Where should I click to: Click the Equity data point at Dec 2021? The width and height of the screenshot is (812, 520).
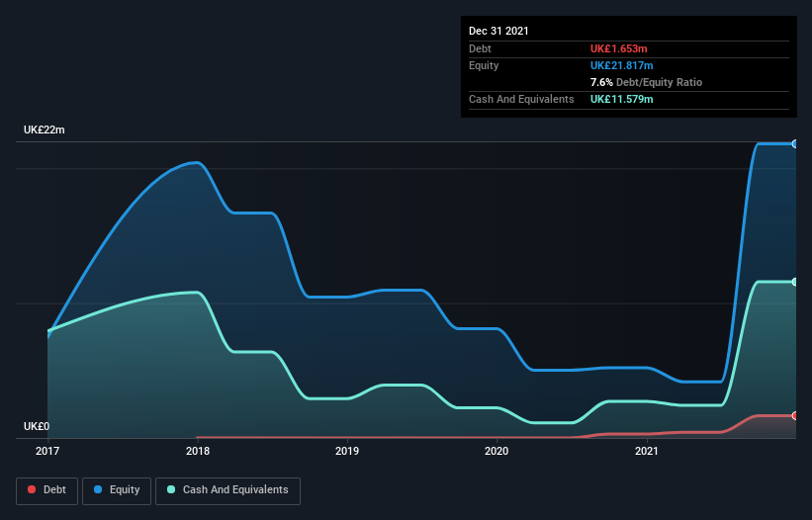pos(795,144)
